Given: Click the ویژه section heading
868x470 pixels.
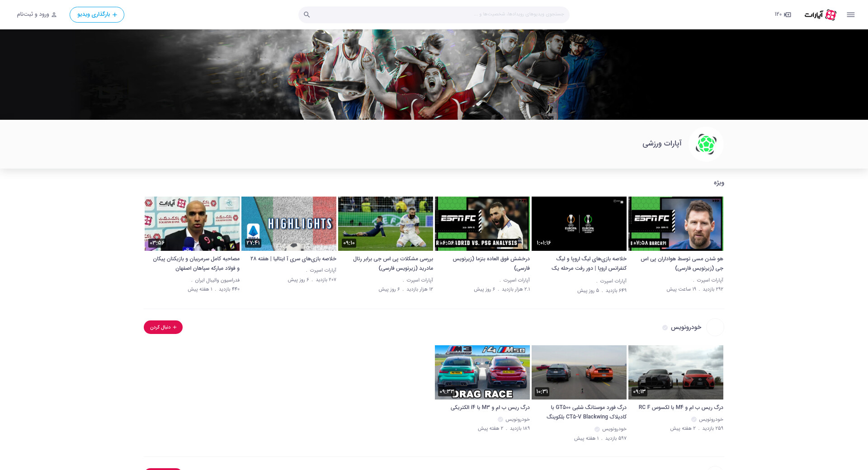Looking at the screenshot, I should 719,183.
